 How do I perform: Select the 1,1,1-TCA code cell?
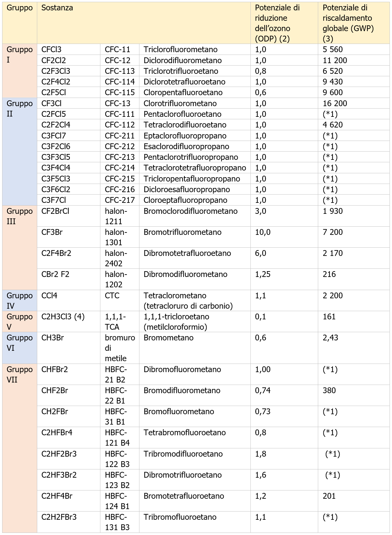[115, 322]
